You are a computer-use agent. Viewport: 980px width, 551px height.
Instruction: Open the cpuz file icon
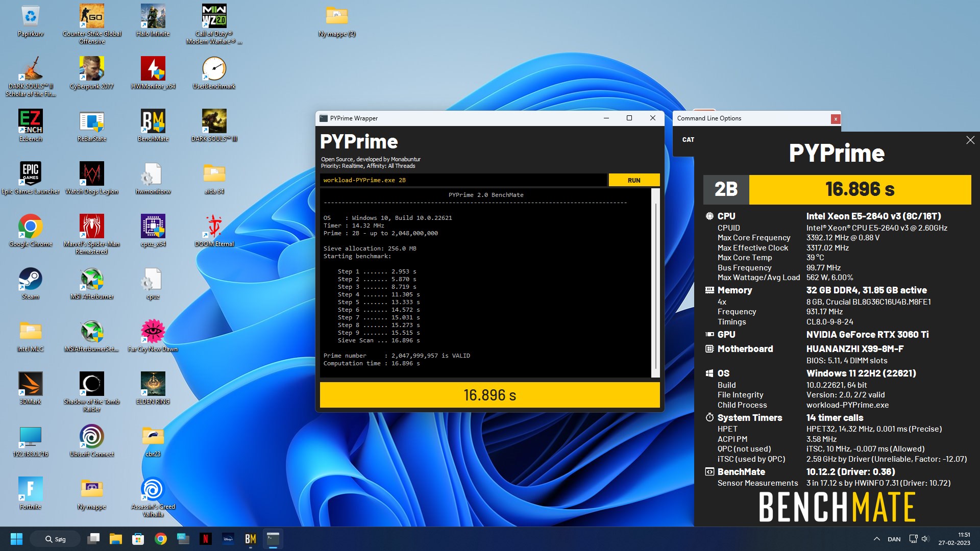153,283
